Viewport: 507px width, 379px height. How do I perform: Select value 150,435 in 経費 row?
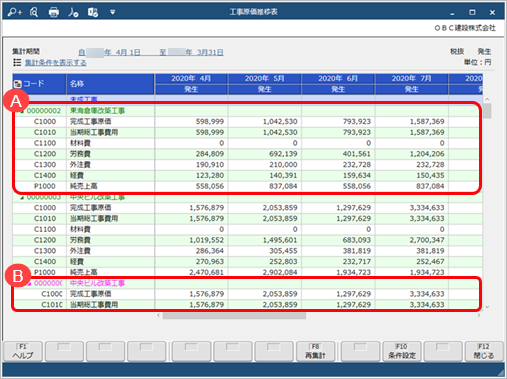[430, 176]
